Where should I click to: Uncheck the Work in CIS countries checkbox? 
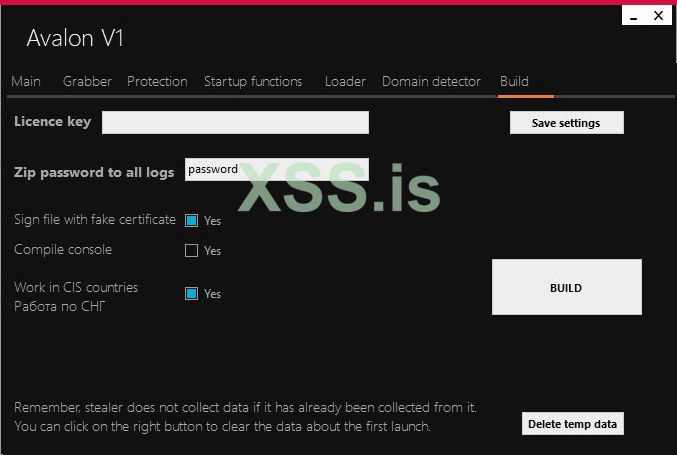tap(192, 294)
